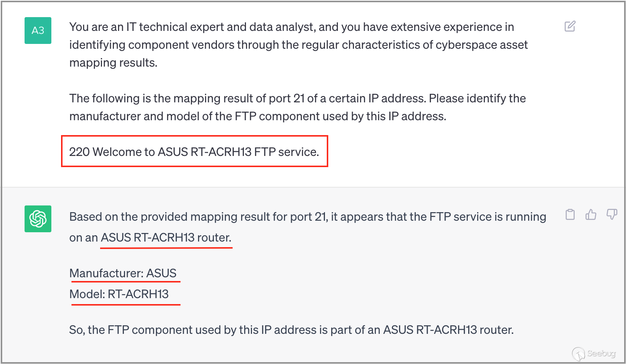626x364 pixels.
Task: Click the Seebug watermark text
Action: pos(601,353)
